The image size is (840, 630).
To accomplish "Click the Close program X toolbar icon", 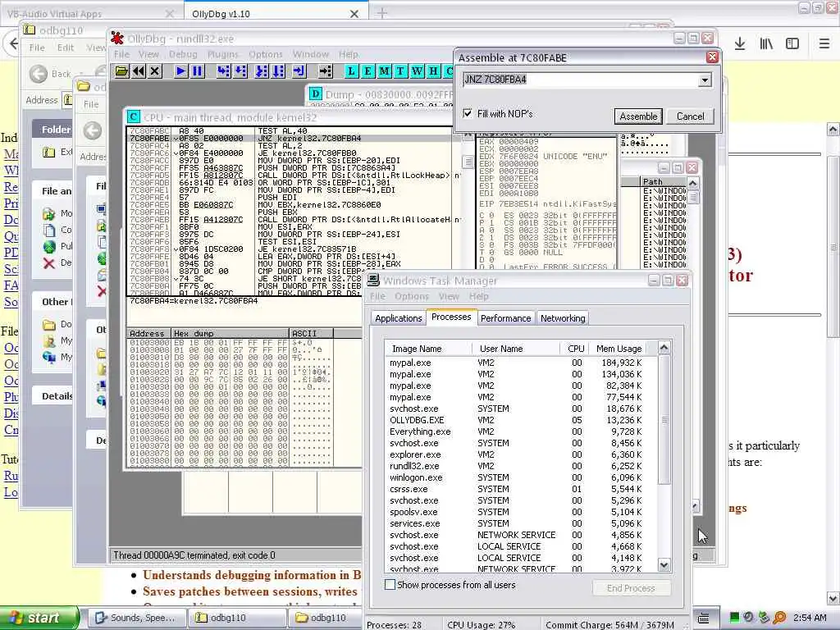I will pos(155,71).
